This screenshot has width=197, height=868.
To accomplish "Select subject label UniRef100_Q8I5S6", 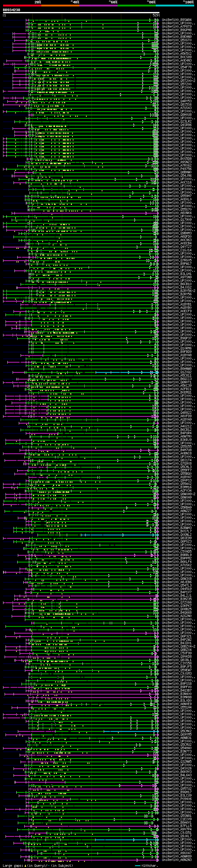I will click(177, 104).
